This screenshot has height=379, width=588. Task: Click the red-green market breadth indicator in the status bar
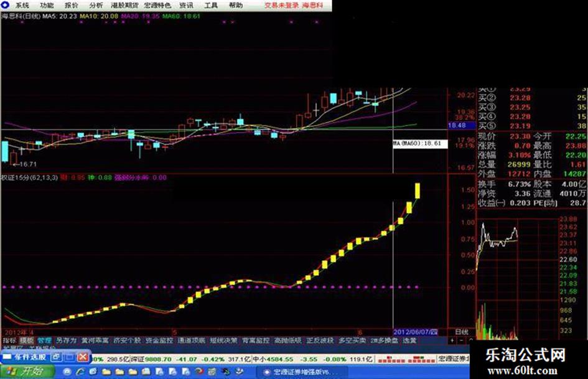pos(406,360)
